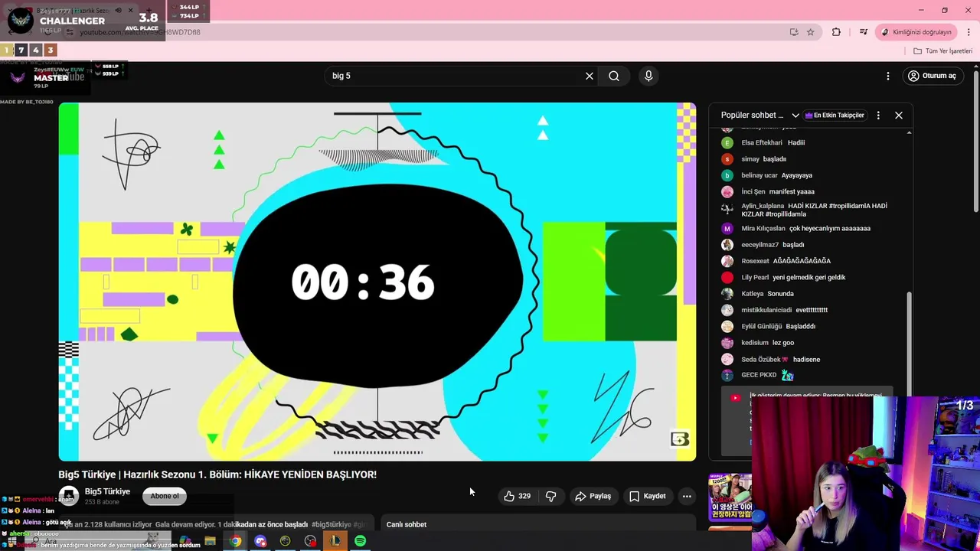Viewport: 980px width, 551px height.
Task: Open Discord taskbar icon
Action: pyautogui.click(x=260, y=541)
